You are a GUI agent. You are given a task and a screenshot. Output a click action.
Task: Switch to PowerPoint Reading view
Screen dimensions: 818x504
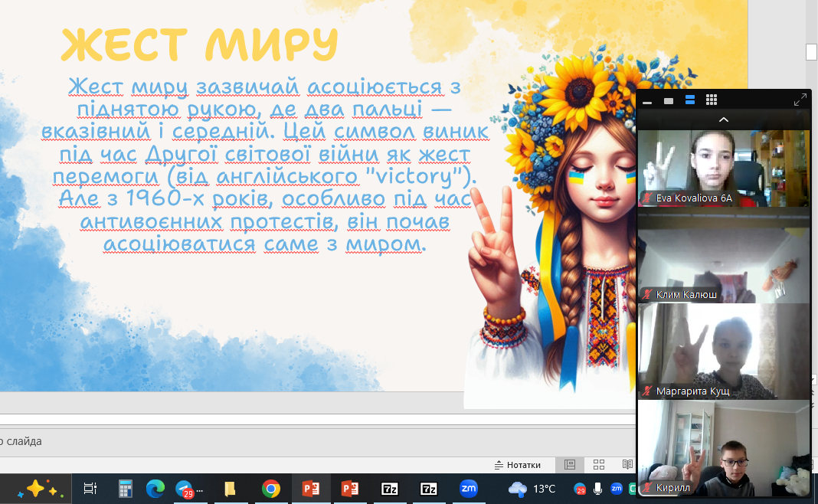point(627,465)
